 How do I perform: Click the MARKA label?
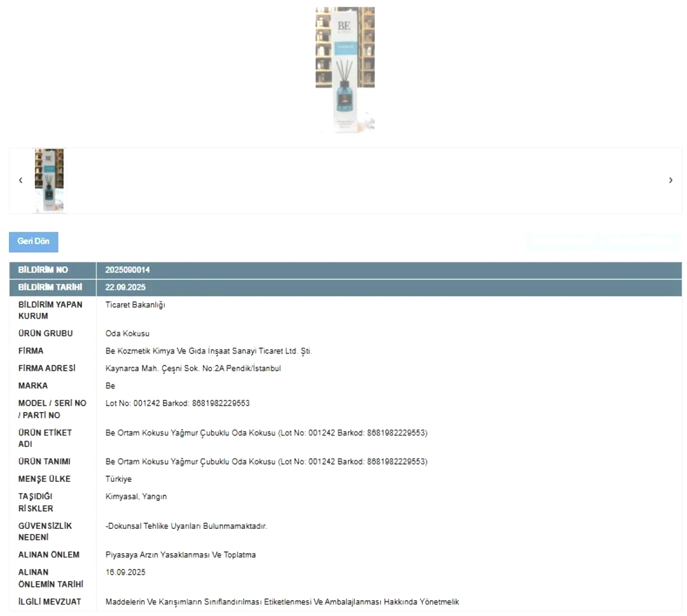[x=33, y=386]
